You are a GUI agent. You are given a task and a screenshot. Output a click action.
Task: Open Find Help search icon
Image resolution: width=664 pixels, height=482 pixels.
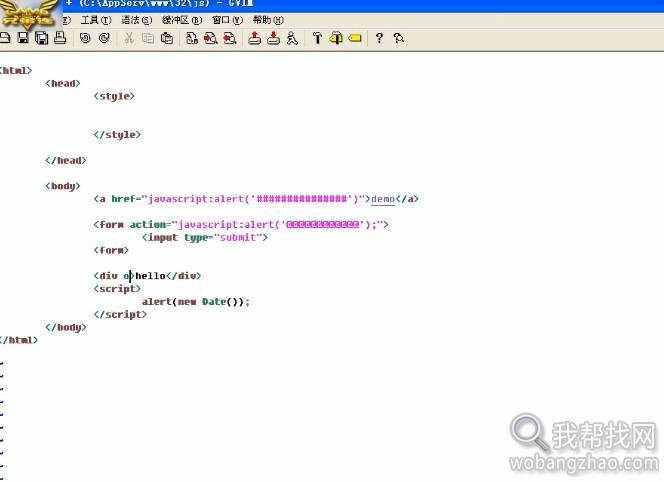pyautogui.click(x=398, y=39)
